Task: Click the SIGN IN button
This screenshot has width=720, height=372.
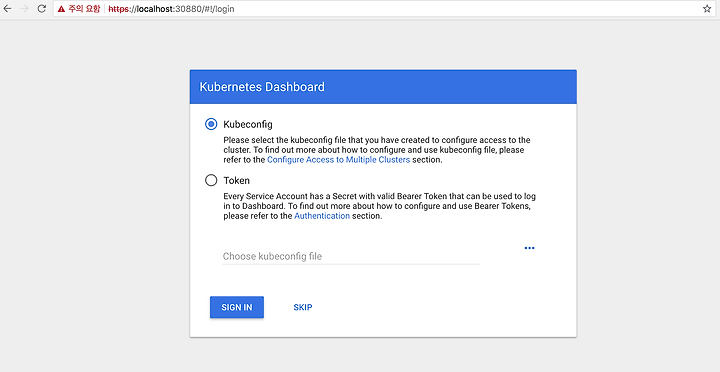Action: click(x=237, y=307)
